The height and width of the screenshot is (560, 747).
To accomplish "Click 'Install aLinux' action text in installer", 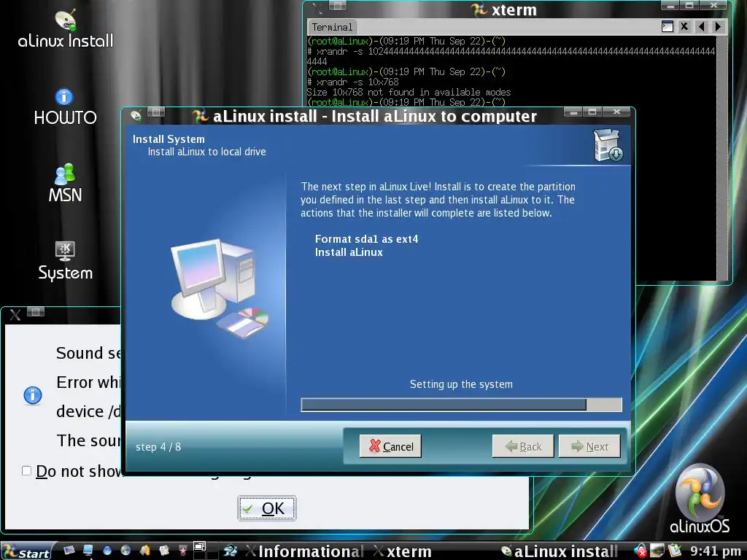I will coord(349,252).
